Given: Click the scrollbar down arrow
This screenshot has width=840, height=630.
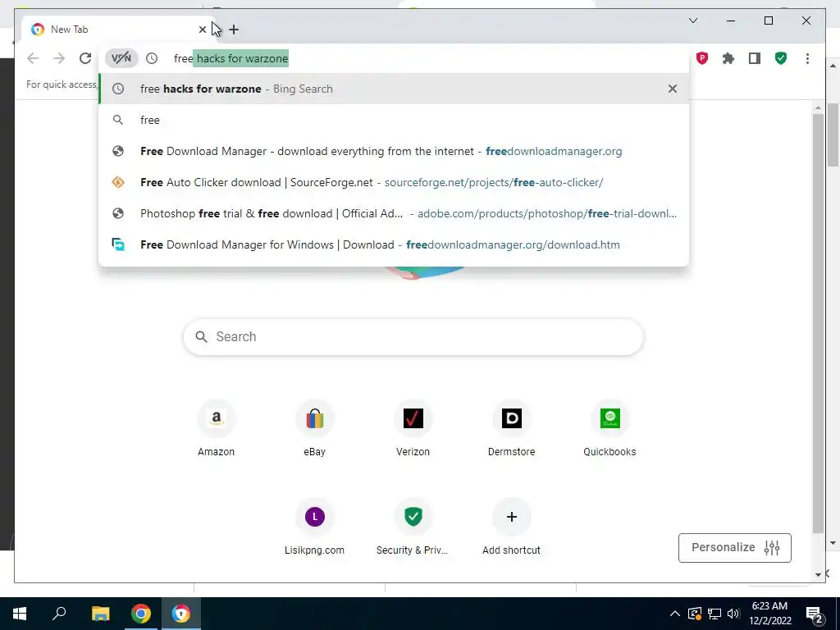Looking at the screenshot, I should point(818,574).
